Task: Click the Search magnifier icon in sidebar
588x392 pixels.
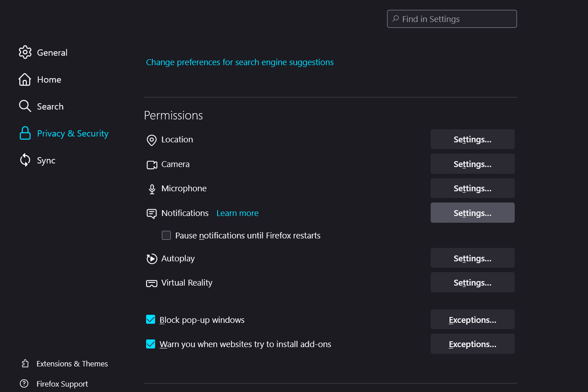Action: coord(25,106)
